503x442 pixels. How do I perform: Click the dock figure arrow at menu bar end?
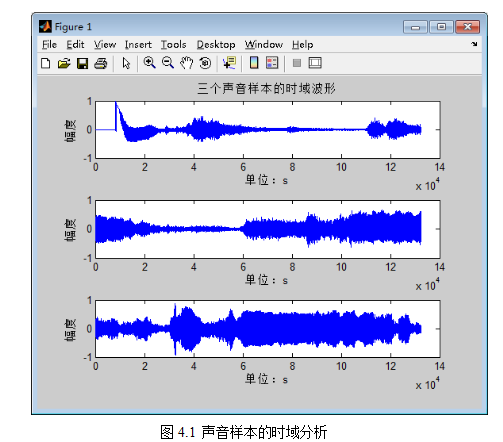474,44
